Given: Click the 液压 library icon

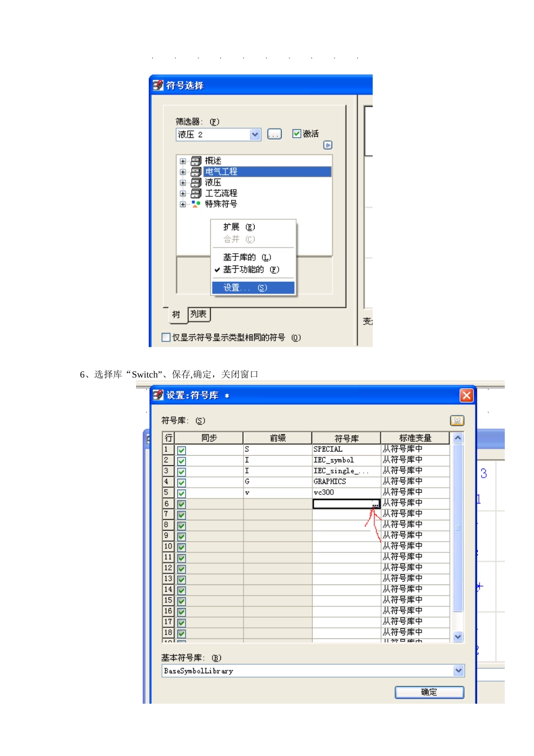Looking at the screenshot, I should pyautogui.click(x=196, y=182).
